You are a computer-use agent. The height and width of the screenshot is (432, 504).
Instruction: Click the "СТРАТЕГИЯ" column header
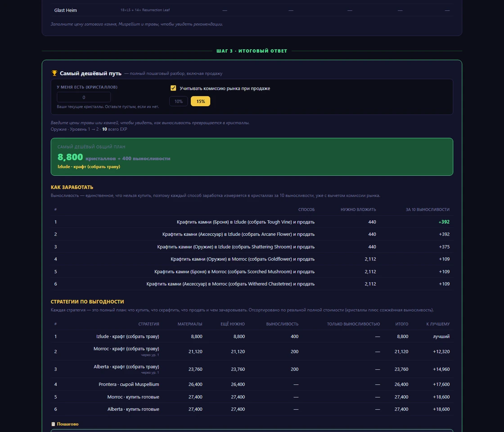pyautogui.click(x=148, y=324)
